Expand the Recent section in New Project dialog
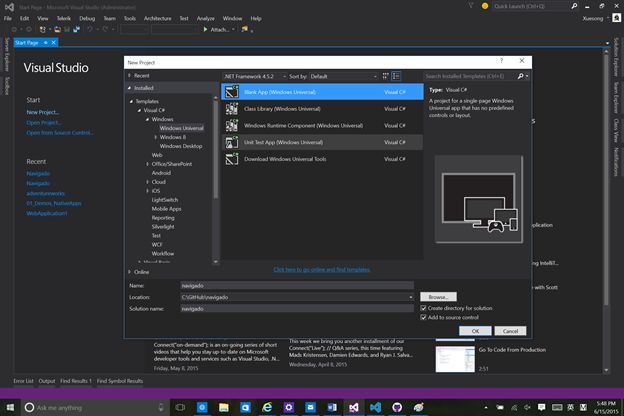624x416 pixels. pos(129,76)
